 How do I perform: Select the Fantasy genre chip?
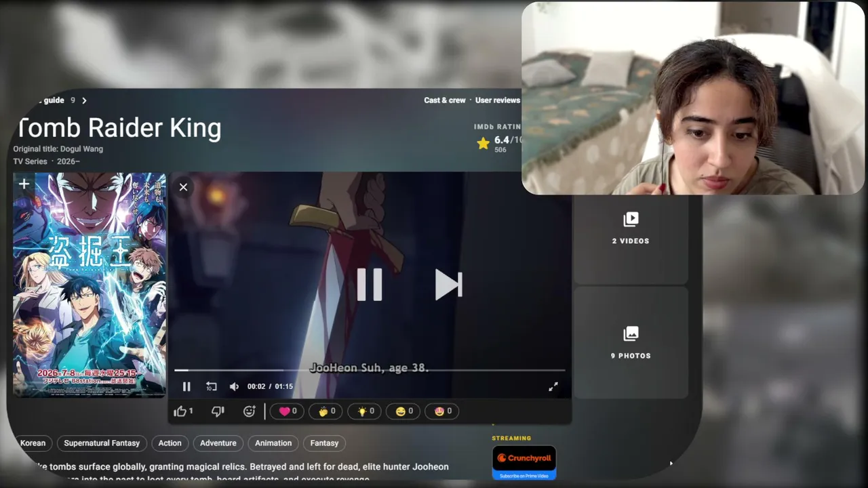tap(324, 443)
